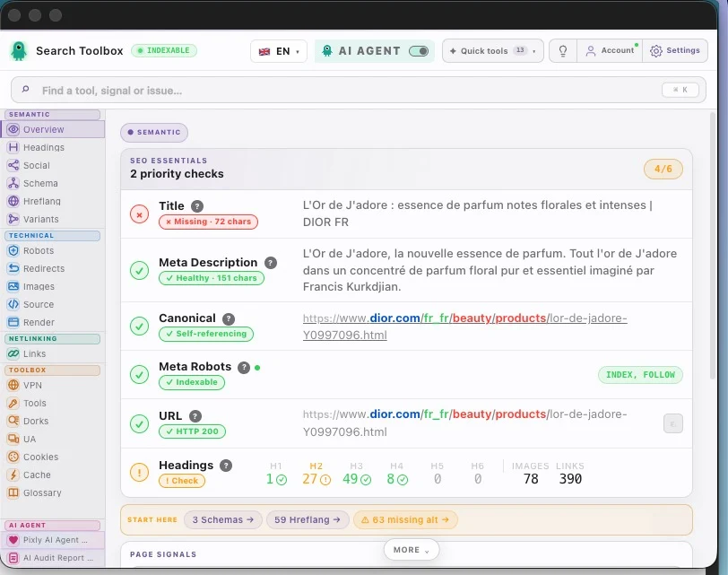Select Hreflang in the sidebar
Image resolution: width=728 pixels, height=575 pixels.
53,201
